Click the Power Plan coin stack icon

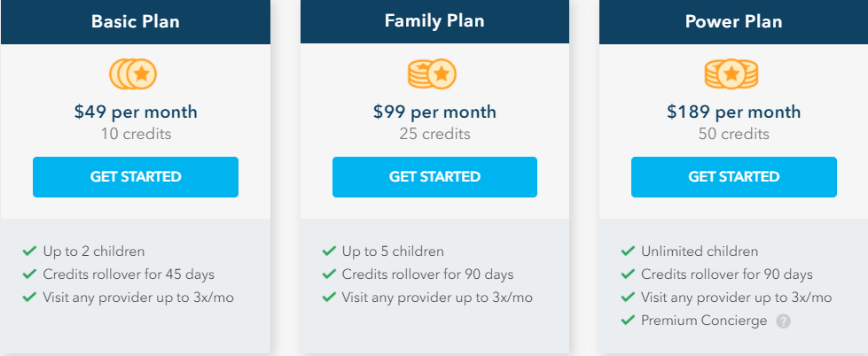point(731,74)
